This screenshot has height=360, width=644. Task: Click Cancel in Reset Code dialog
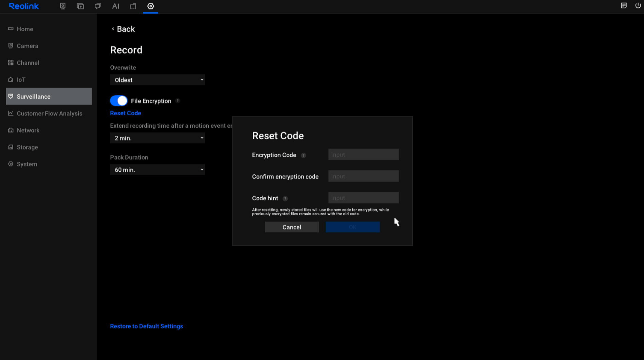tap(292, 227)
